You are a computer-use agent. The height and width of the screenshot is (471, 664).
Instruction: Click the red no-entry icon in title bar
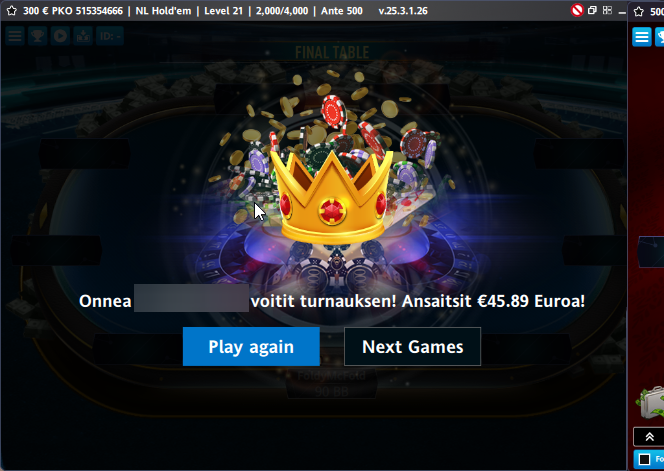tap(577, 10)
